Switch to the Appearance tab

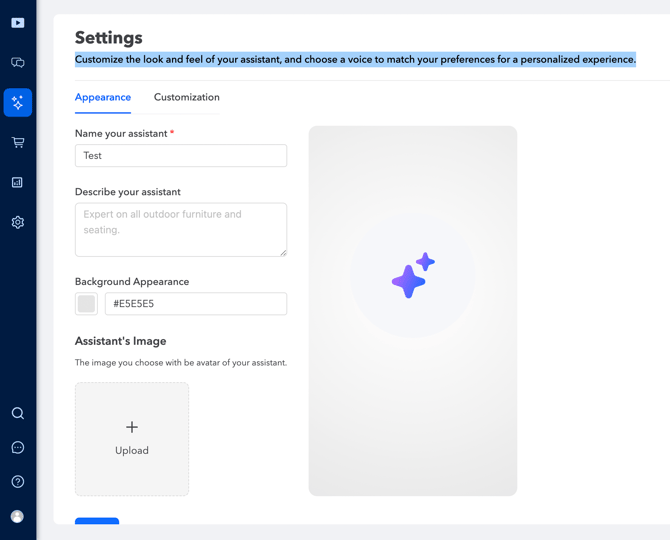(103, 98)
